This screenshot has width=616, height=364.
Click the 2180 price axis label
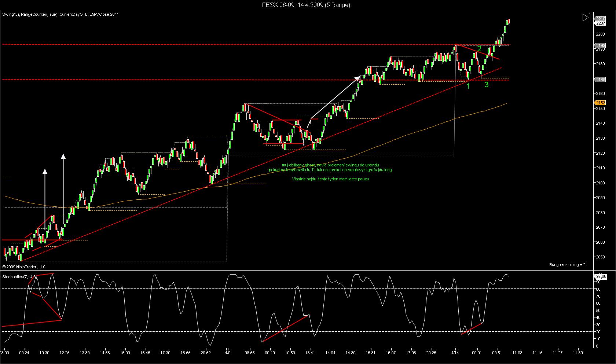click(601, 64)
